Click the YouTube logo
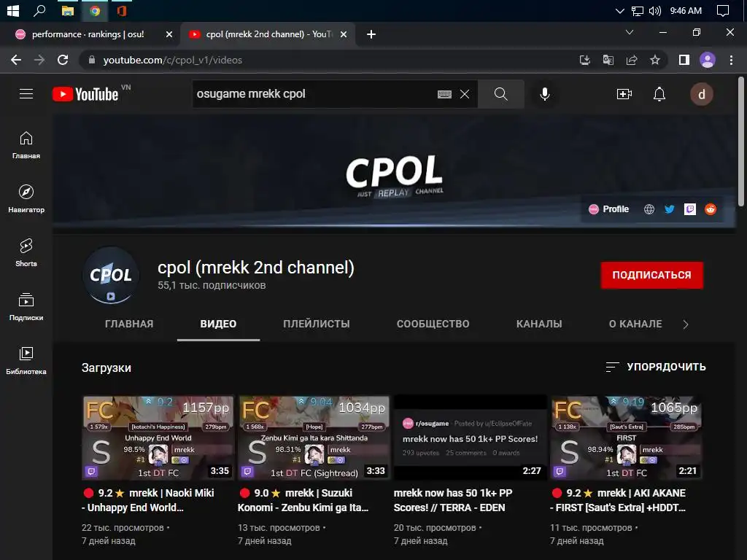Image resolution: width=747 pixels, height=560 pixels. coord(85,94)
